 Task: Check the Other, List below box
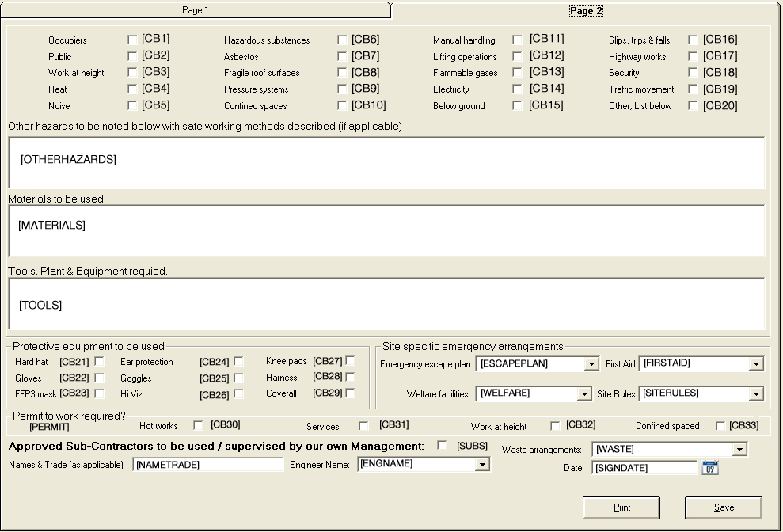tap(693, 105)
